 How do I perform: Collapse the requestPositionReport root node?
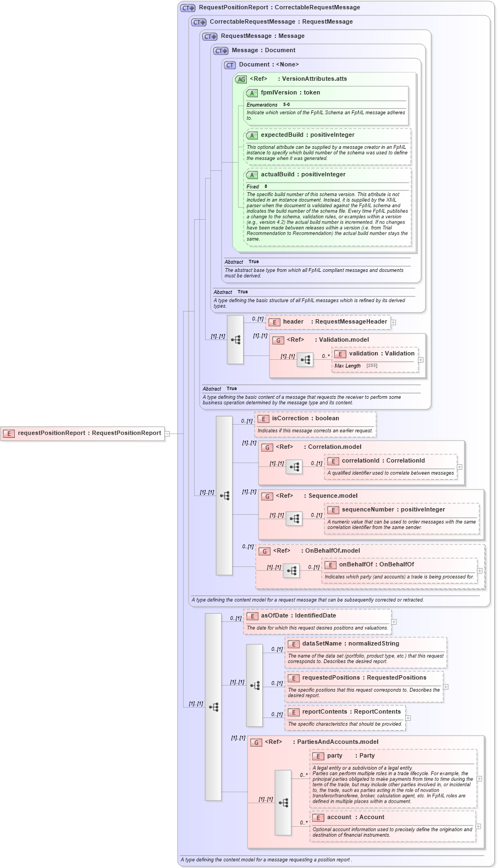coord(168,434)
